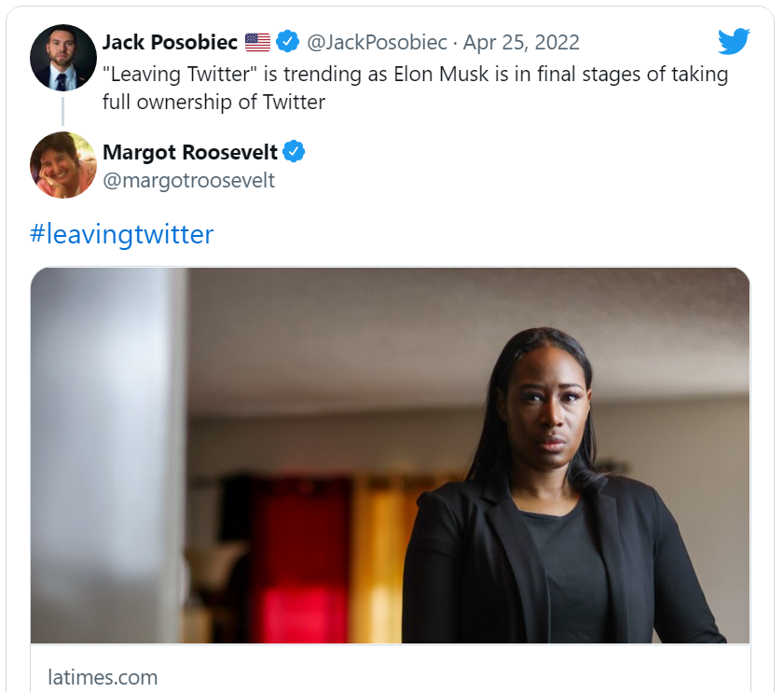Click the Twitter bird logo
Screen dimensions: 784x692
point(734,42)
